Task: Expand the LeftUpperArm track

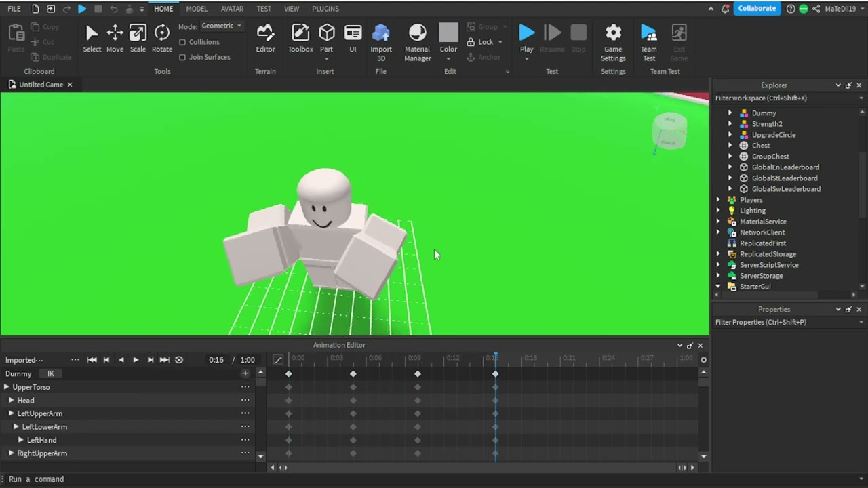Action: click(11, 413)
